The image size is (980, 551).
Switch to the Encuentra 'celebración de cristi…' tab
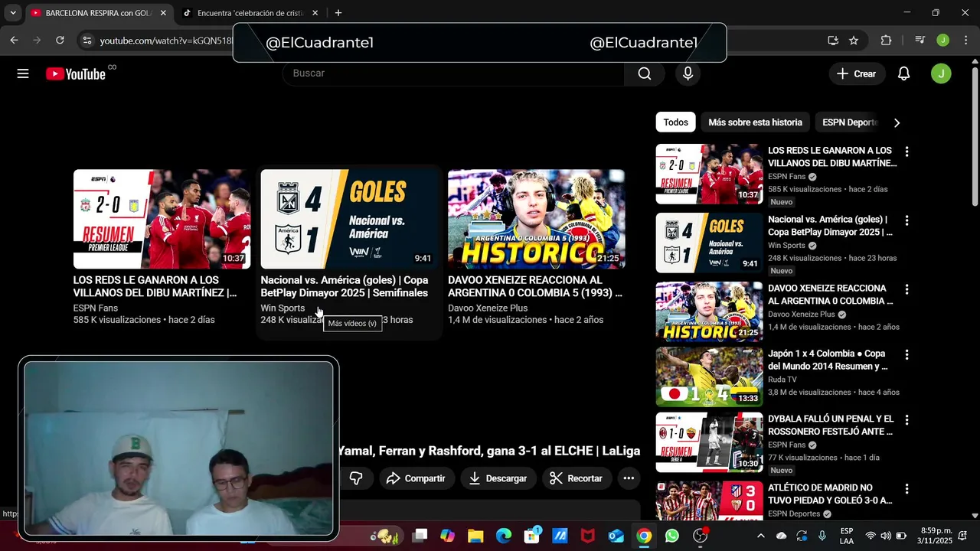pos(250,13)
